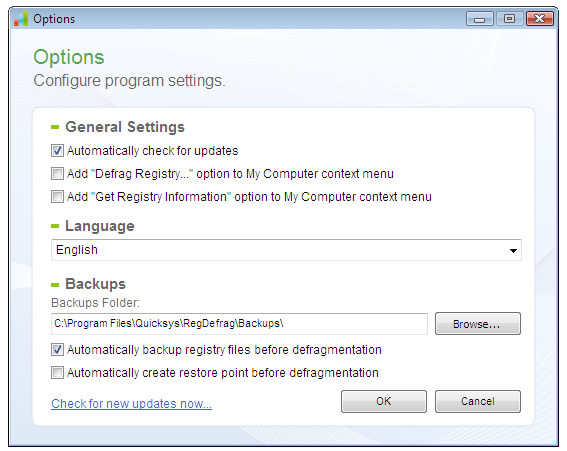
Task: Disable automatically check for updates
Action: point(57,150)
